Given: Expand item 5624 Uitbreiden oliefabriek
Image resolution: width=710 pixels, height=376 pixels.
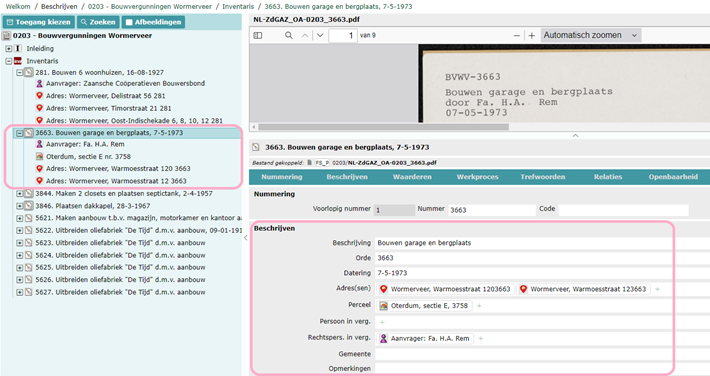Looking at the screenshot, I should (19, 255).
